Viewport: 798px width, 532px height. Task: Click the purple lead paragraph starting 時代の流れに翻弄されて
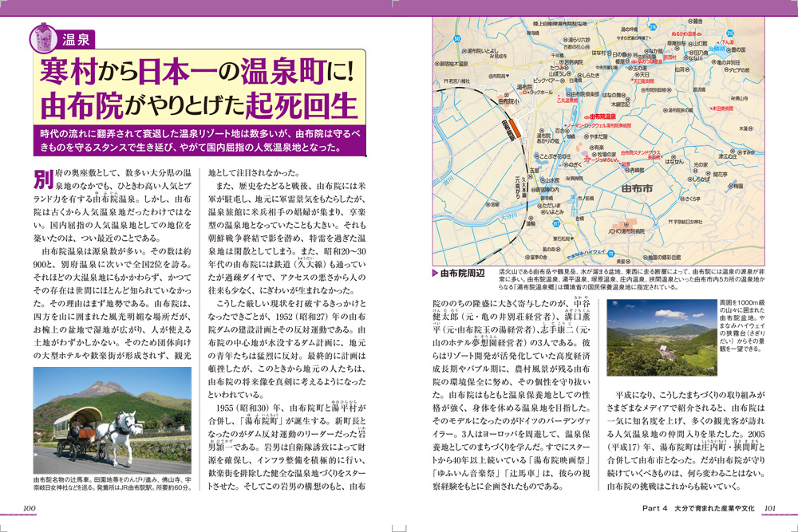tap(200, 141)
